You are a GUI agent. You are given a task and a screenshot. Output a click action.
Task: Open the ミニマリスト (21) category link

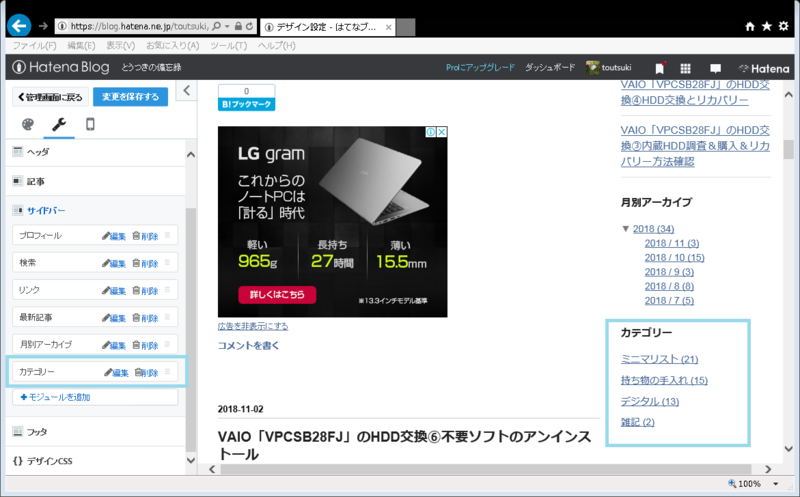point(659,359)
